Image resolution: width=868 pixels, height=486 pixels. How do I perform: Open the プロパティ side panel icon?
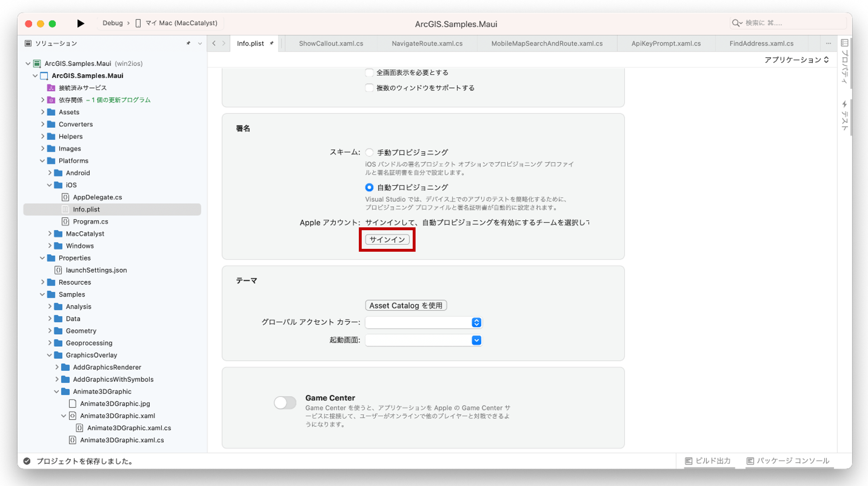coord(844,43)
